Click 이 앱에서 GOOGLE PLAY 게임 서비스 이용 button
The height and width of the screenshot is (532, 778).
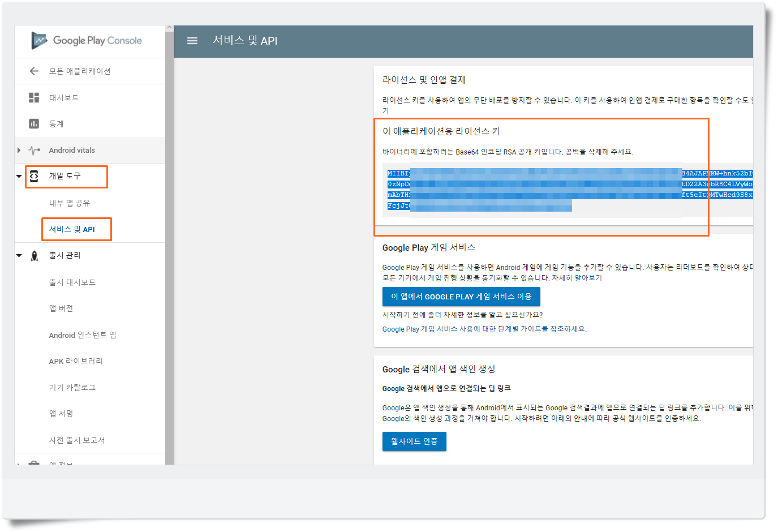pos(461,297)
